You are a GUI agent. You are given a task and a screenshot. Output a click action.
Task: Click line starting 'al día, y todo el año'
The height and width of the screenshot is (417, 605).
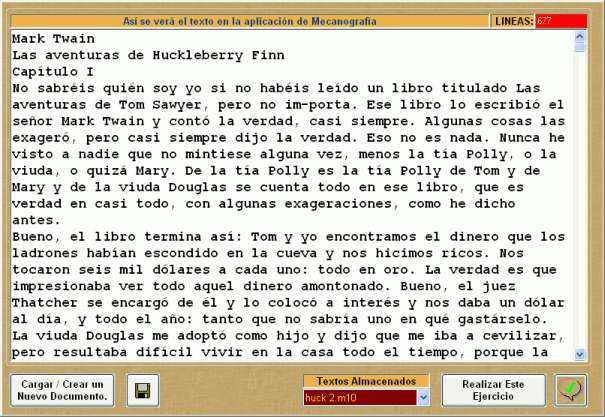click(x=280, y=319)
